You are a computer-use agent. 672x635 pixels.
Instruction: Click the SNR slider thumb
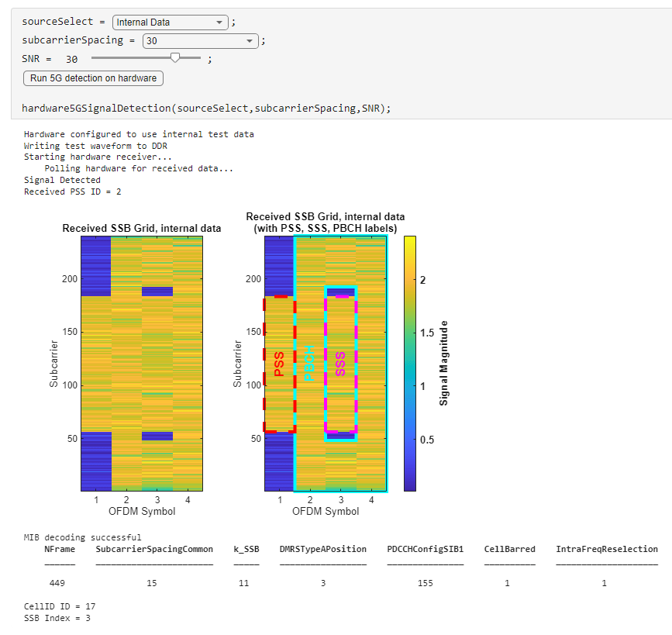(x=175, y=57)
